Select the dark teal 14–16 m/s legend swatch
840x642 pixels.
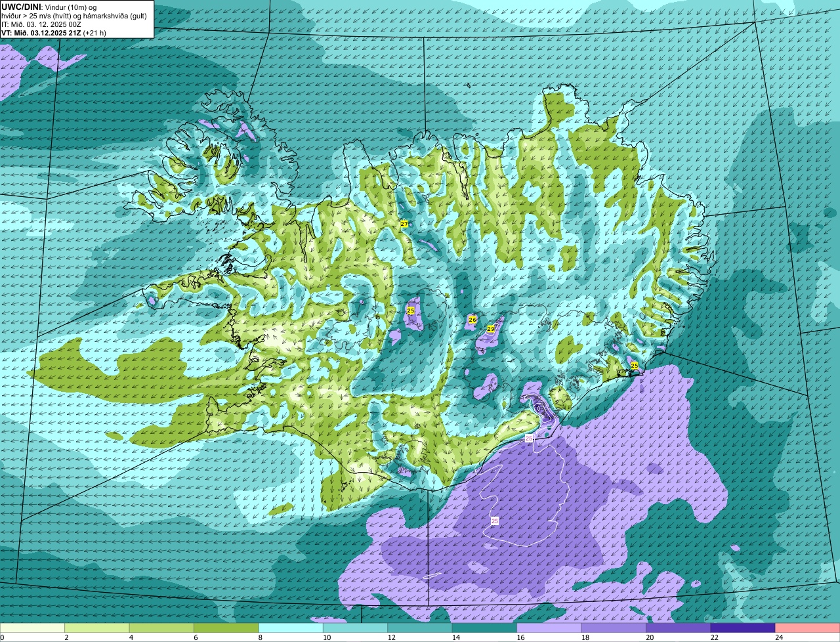point(485,628)
